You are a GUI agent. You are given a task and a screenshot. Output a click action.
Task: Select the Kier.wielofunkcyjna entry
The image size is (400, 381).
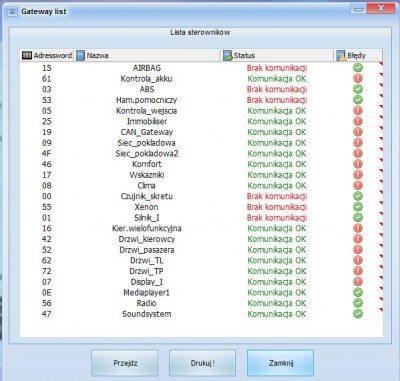147,228
